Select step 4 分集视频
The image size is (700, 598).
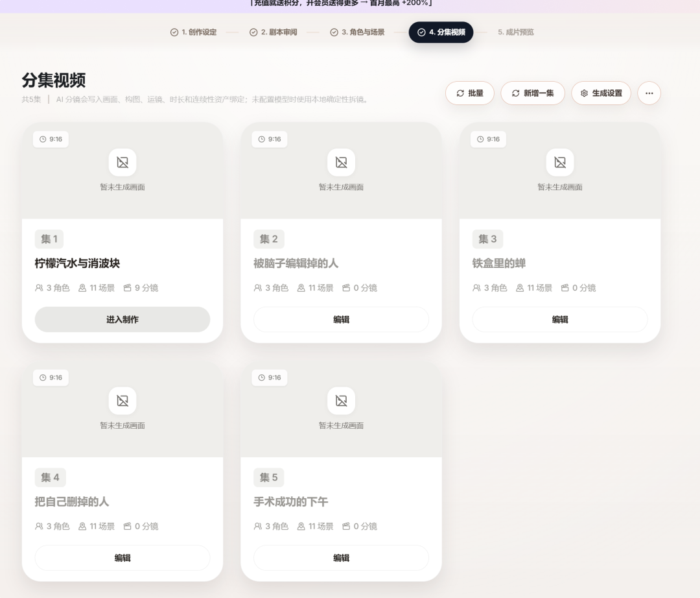(441, 32)
